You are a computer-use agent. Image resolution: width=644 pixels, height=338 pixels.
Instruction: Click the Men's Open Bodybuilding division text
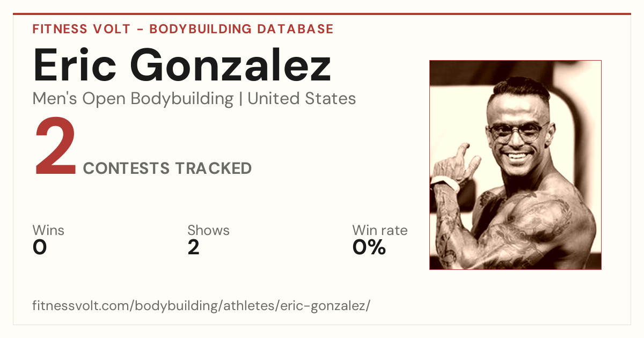133,99
